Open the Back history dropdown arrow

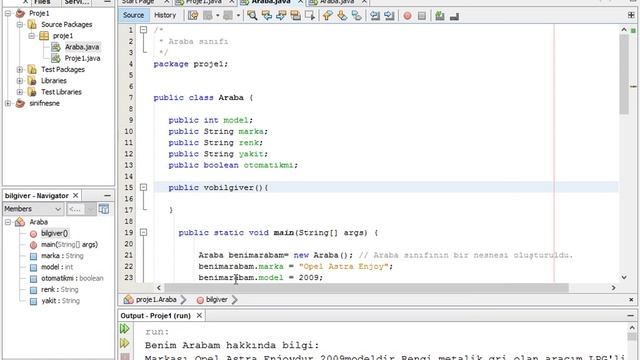[x=218, y=16]
